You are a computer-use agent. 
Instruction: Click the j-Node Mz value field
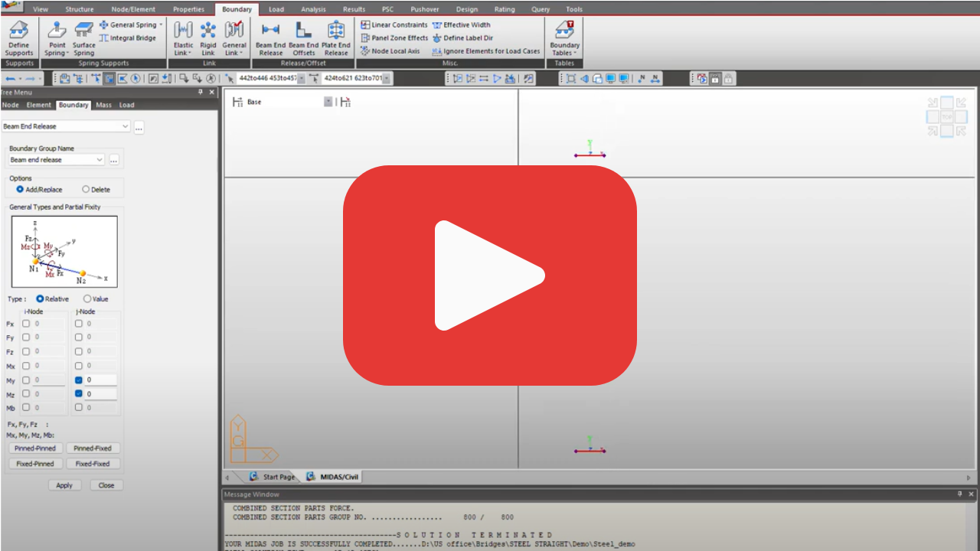(x=100, y=394)
